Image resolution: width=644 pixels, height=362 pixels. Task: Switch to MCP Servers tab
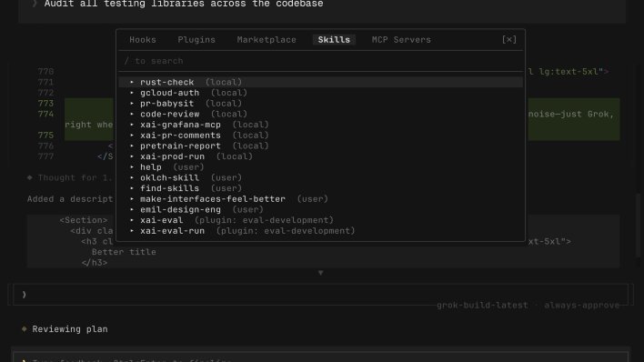[401, 40]
